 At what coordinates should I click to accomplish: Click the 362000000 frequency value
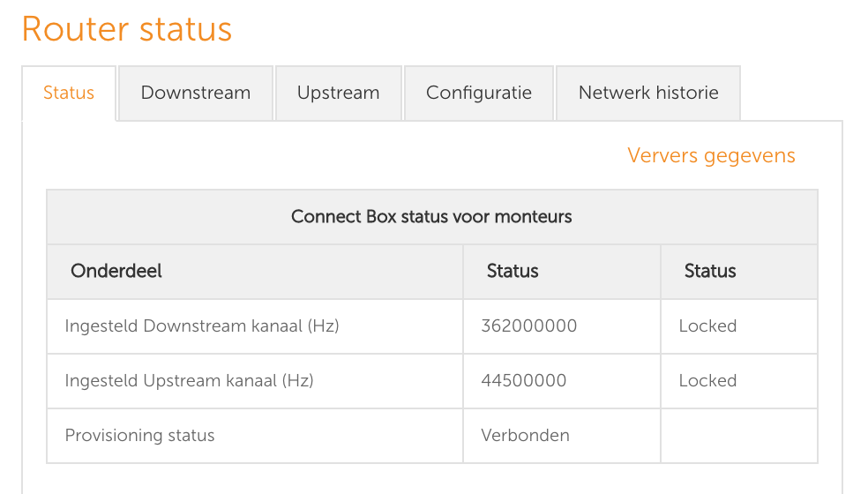[529, 326]
